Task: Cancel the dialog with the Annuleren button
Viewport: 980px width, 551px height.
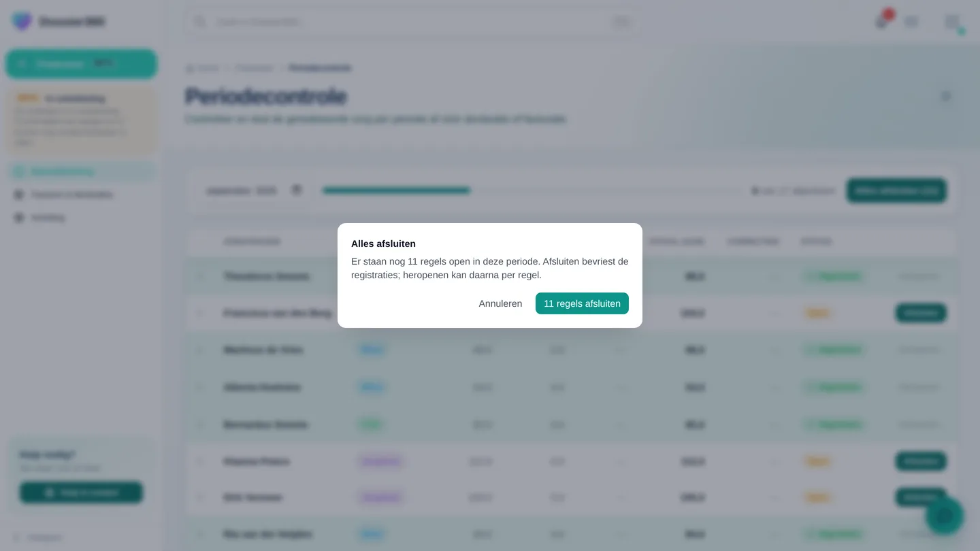Action: coord(500,303)
